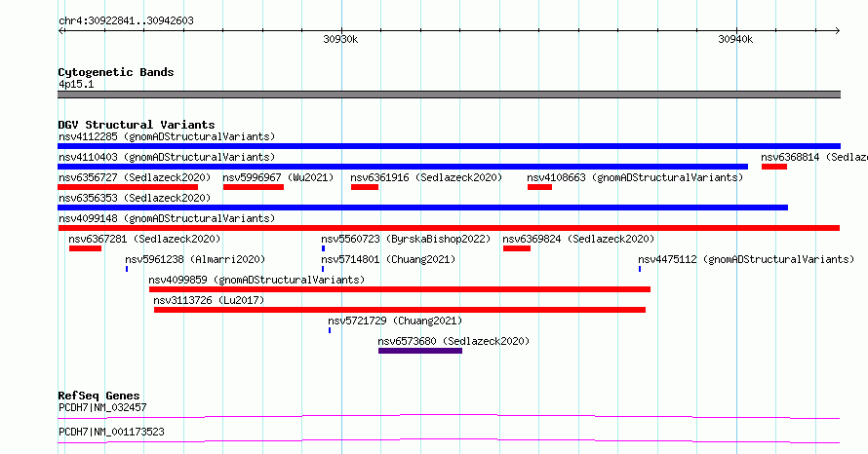Screen dimensions: 868x454
Task: Select the red bar under nsv4099859
Action: (x=400, y=289)
